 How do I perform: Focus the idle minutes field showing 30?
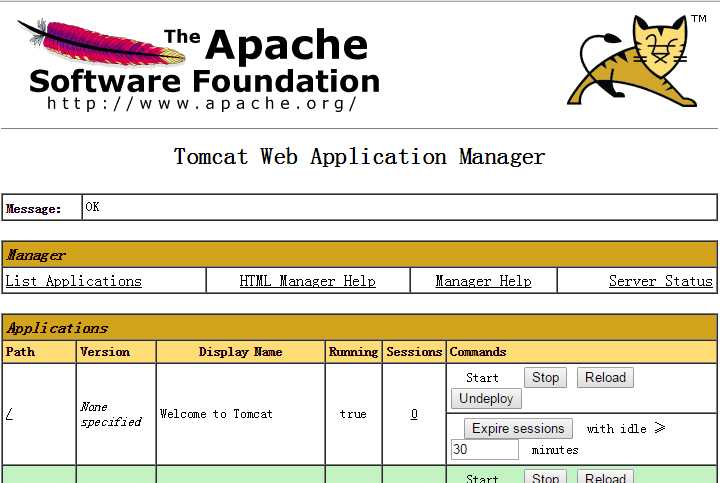[485, 449]
